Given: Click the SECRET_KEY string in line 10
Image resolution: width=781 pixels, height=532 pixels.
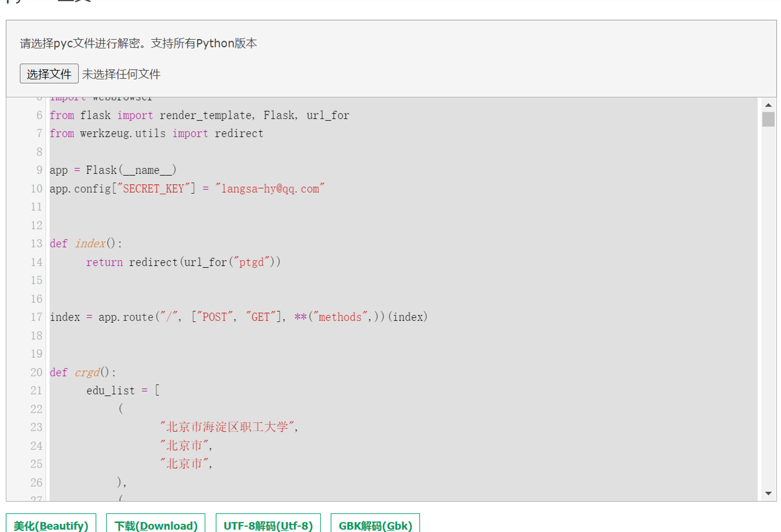Looking at the screenshot, I should pyautogui.click(x=153, y=189).
